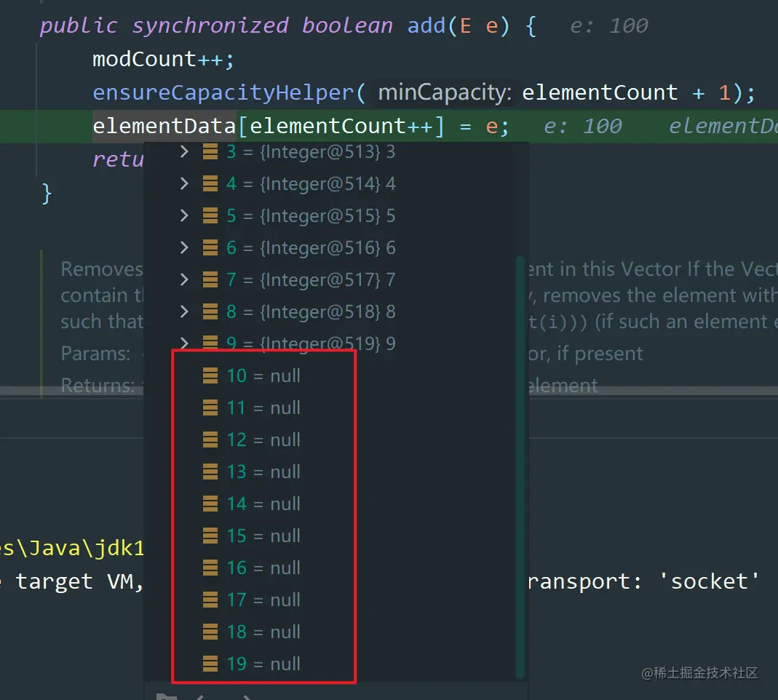778x700 pixels.
Task: Select the row '11 = null'
Action: (x=330, y=407)
